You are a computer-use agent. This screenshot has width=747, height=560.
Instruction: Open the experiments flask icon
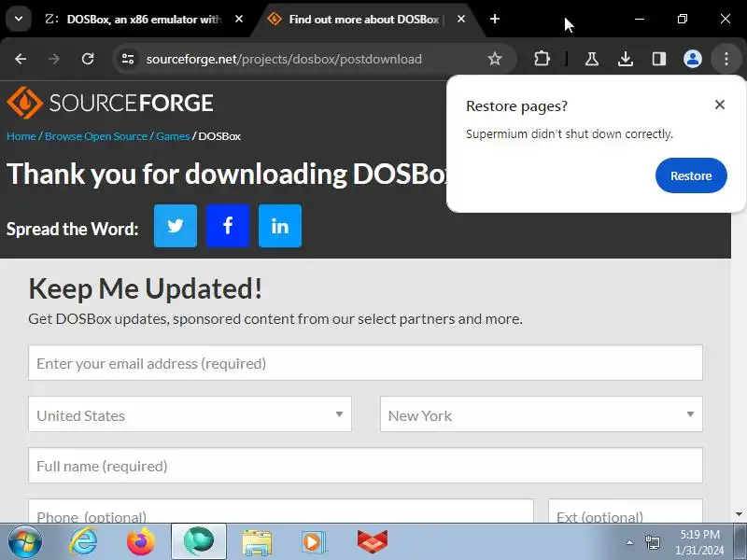[x=592, y=59]
